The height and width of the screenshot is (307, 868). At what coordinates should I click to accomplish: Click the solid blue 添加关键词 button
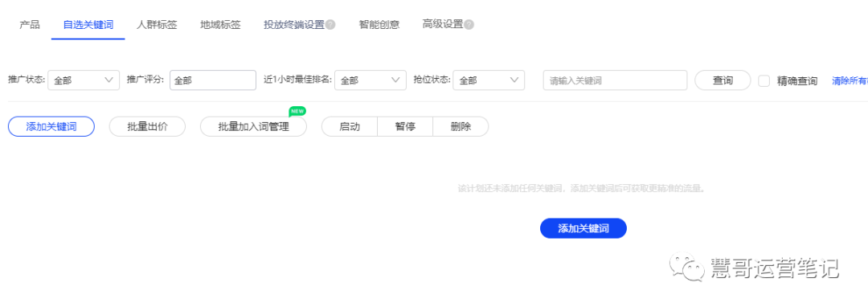tap(583, 228)
